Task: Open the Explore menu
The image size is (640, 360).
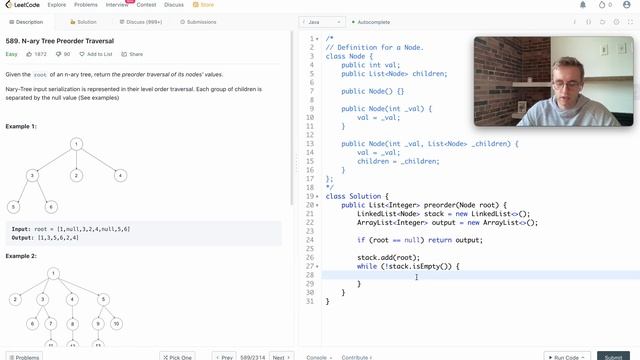Action: point(57,5)
